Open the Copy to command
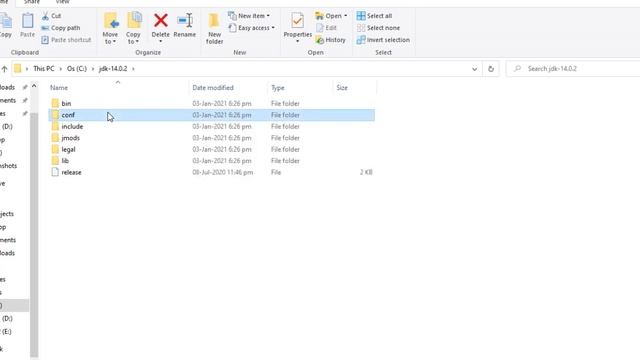640x360 pixels. [133, 28]
